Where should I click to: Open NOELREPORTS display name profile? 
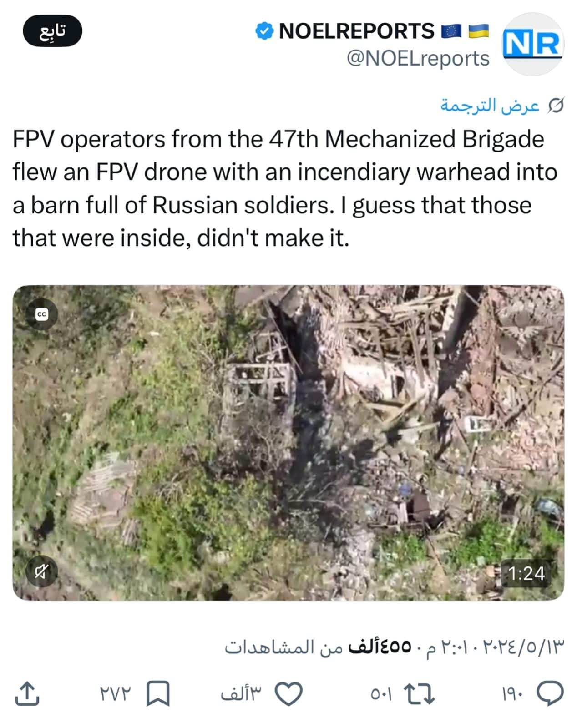(356, 31)
